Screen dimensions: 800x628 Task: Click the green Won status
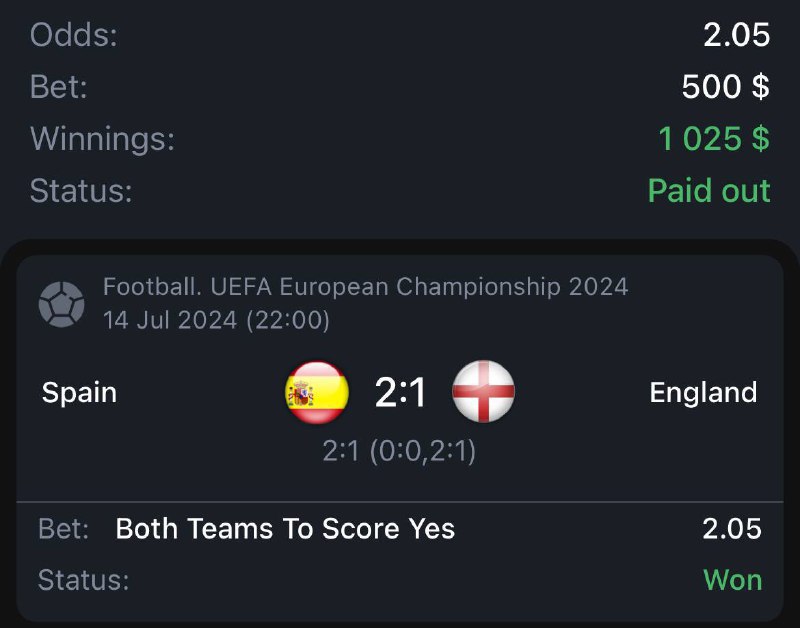(x=732, y=579)
